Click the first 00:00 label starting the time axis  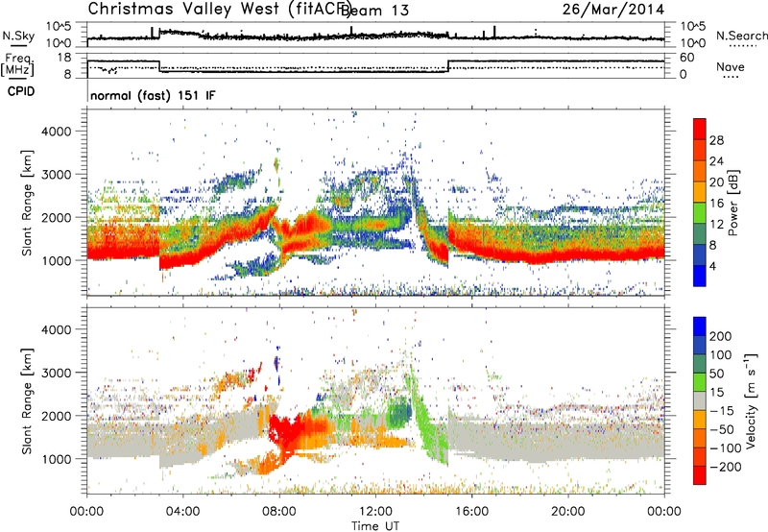pyautogui.click(x=86, y=512)
